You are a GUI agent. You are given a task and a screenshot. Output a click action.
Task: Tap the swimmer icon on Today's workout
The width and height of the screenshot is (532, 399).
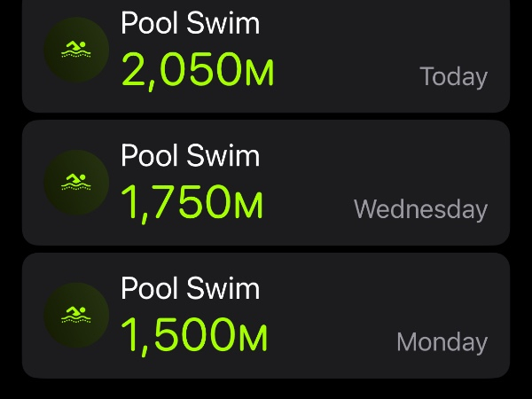click(76, 50)
